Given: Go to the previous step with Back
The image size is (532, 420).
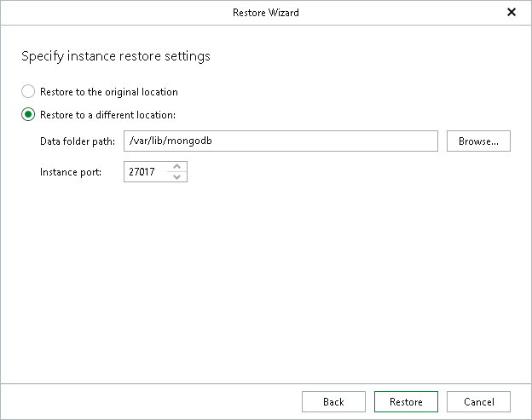Looking at the screenshot, I should point(333,402).
